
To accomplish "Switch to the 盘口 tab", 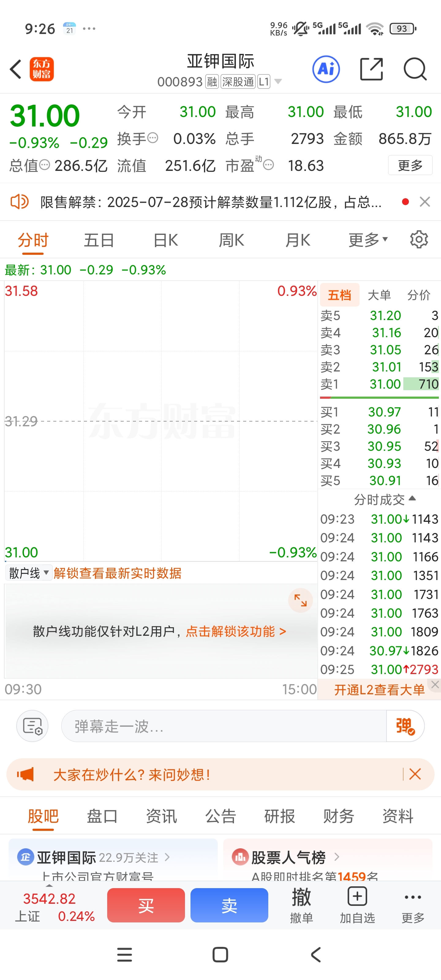I will 102,816.
